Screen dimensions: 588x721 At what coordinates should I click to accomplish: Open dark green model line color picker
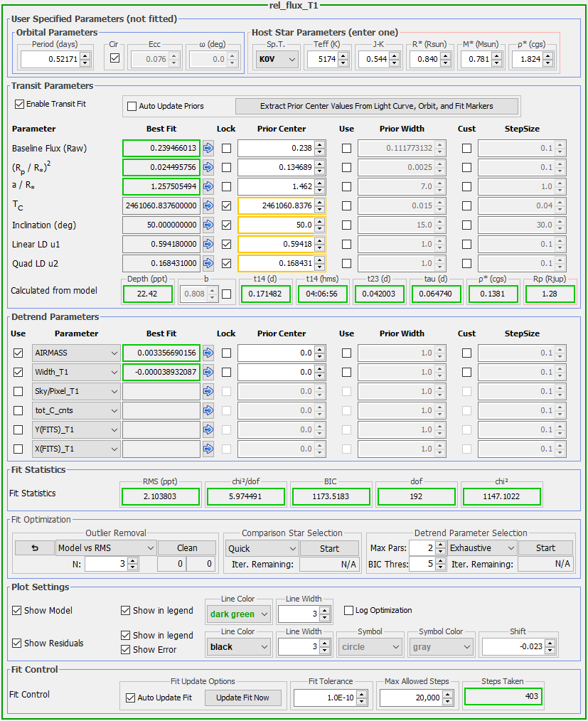click(238, 614)
